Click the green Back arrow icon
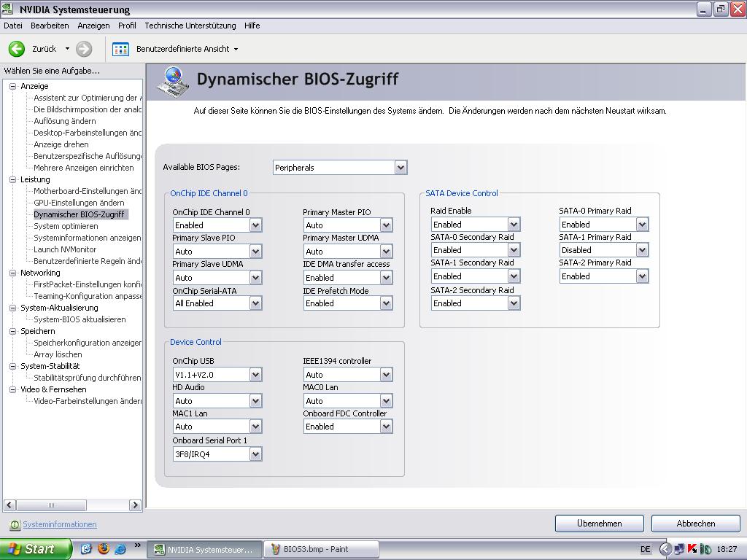 (x=17, y=49)
